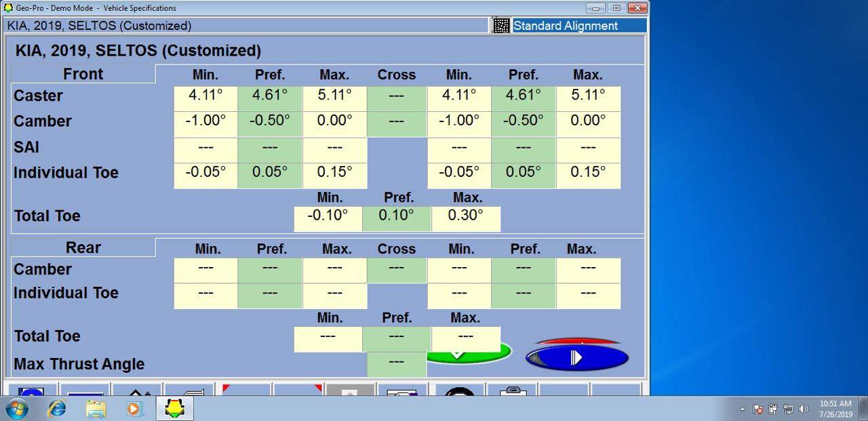Click the Front section header
This screenshot has width=868, height=421.
83,74
